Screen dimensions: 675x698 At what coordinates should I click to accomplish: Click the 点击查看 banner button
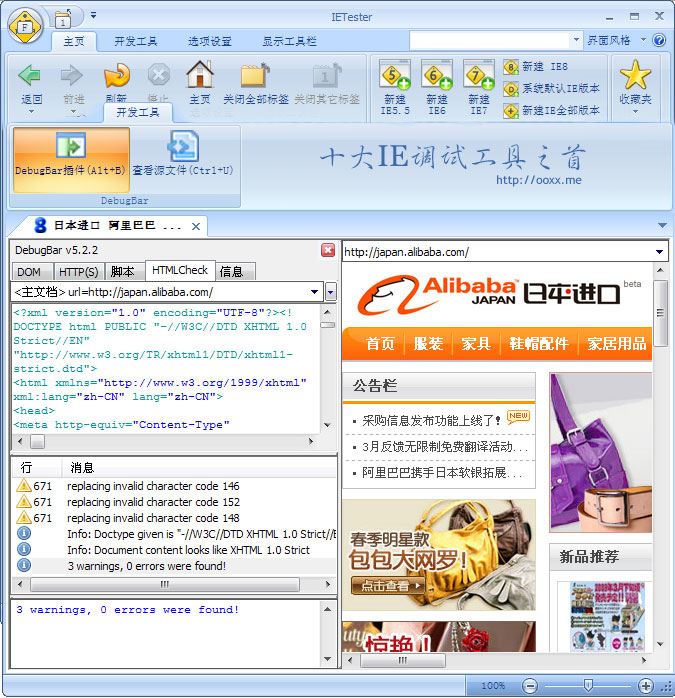(x=388, y=585)
